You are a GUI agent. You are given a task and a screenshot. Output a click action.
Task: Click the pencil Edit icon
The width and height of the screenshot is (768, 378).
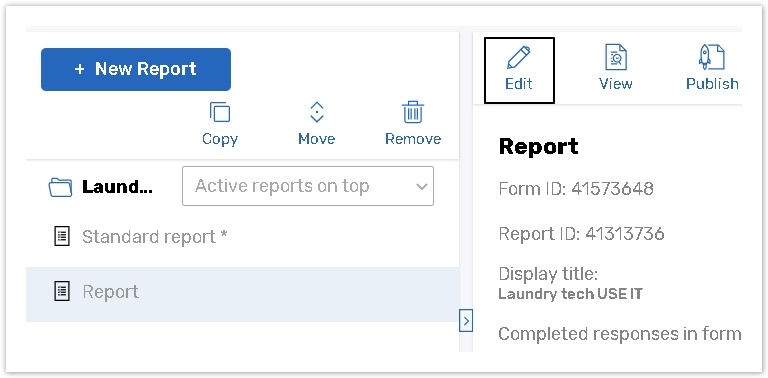[518, 58]
